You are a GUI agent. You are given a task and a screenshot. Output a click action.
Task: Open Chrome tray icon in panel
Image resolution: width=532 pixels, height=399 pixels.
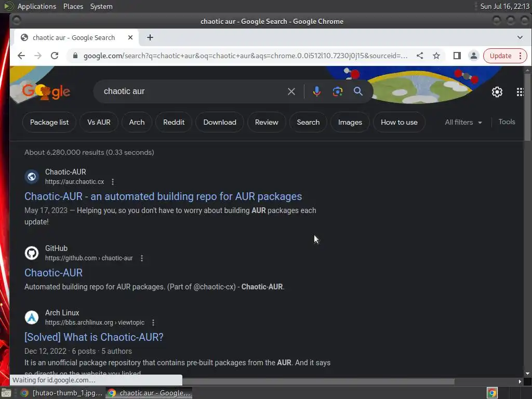pos(493,393)
